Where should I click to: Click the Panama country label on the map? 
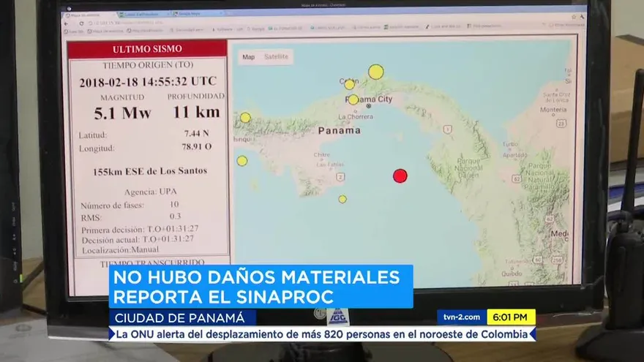tap(340, 130)
